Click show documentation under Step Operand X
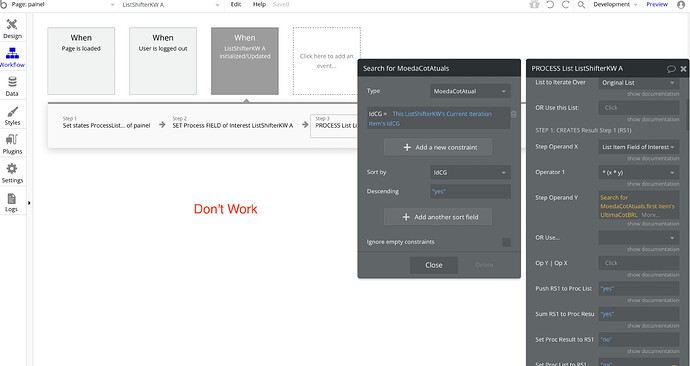 click(653, 158)
